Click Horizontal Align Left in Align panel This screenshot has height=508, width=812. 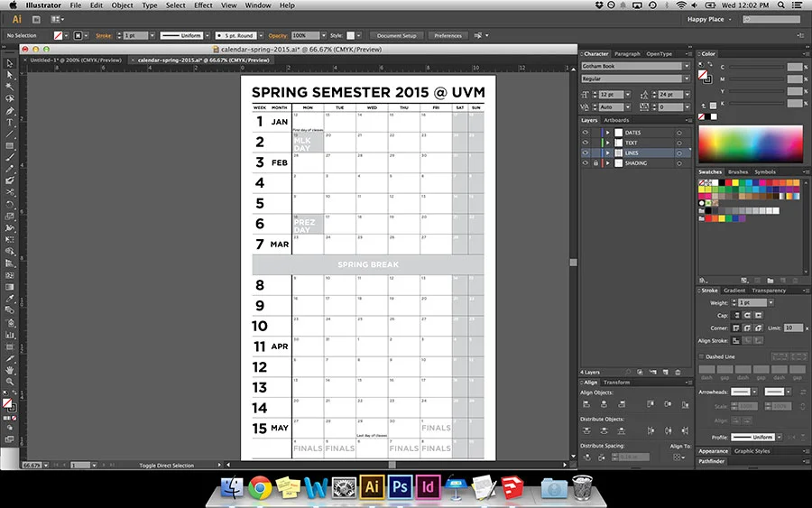pyautogui.click(x=586, y=404)
